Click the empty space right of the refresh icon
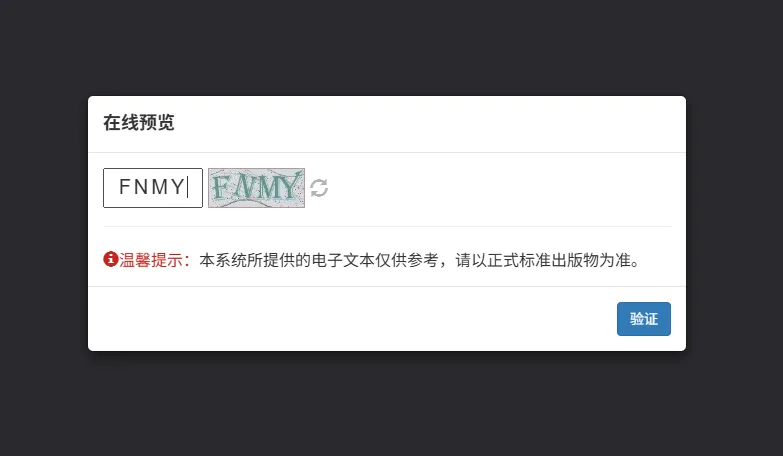 [x=499, y=188]
